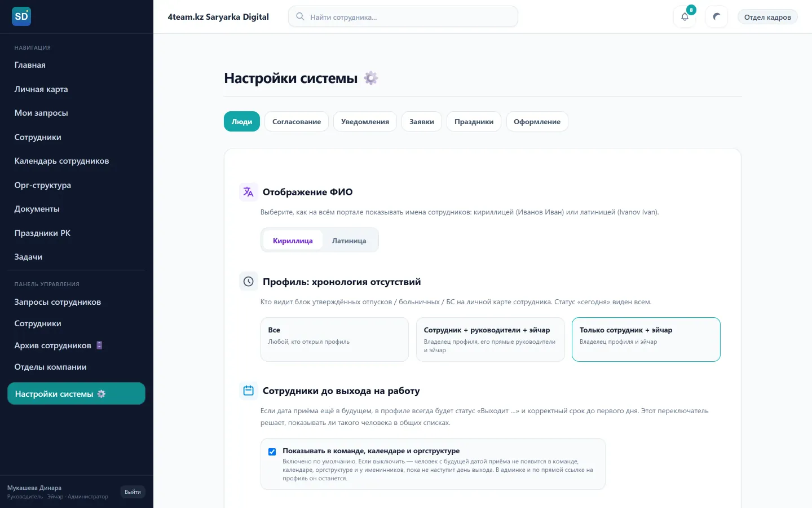Image resolution: width=812 pixels, height=508 pixels.
Task: Open the Согласование tab
Action: pyautogui.click(x=297, y=121)
